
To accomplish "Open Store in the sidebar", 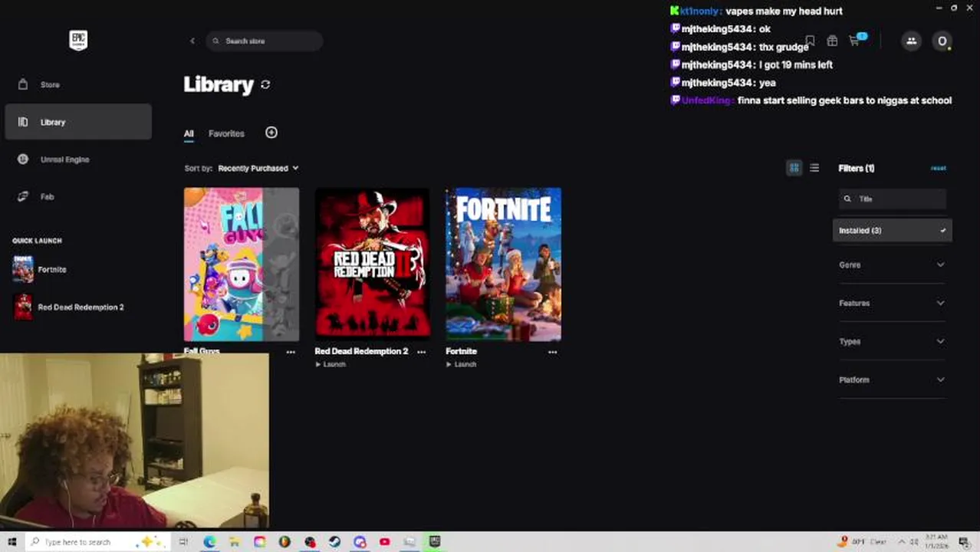I will click(77, 84).
